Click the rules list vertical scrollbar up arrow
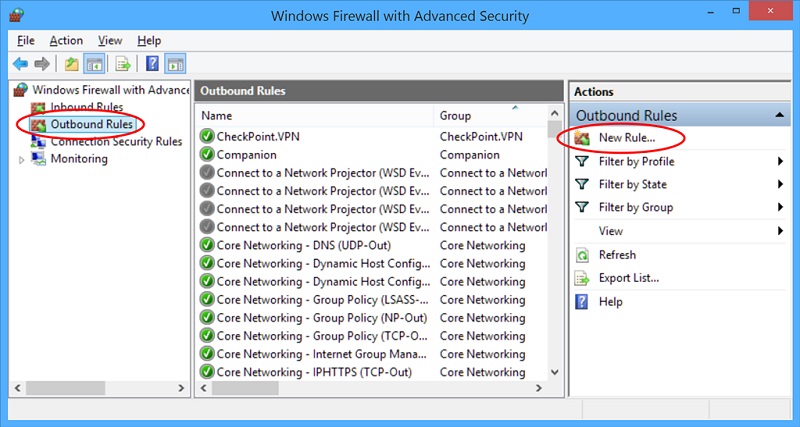800x427 pixels. [x=555, y=113]
